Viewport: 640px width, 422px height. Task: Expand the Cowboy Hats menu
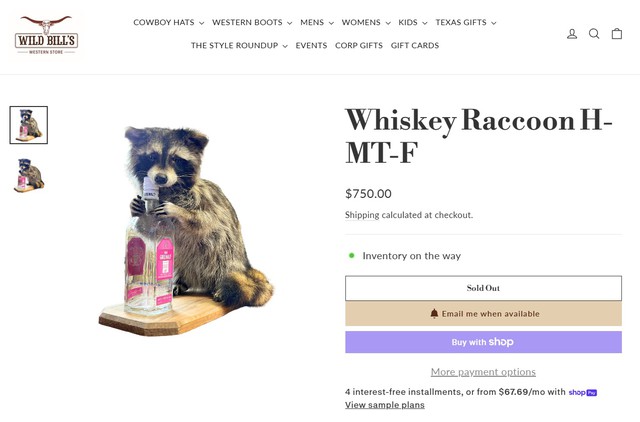(169, 22)
